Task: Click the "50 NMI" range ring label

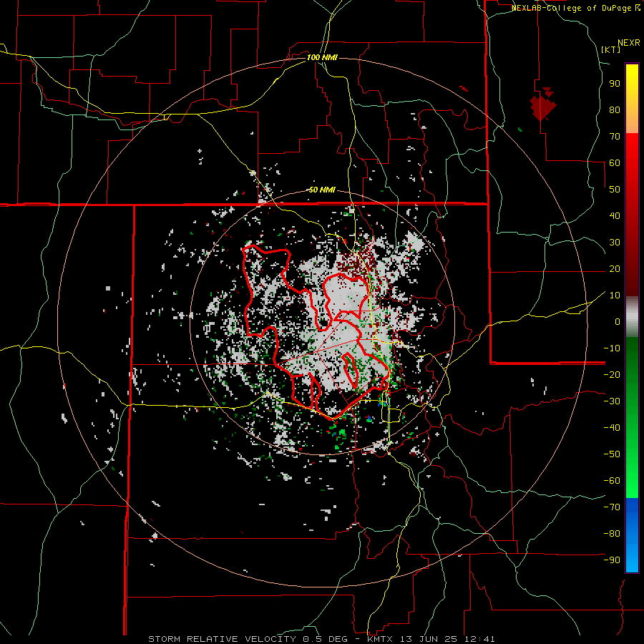Action: 322,190
